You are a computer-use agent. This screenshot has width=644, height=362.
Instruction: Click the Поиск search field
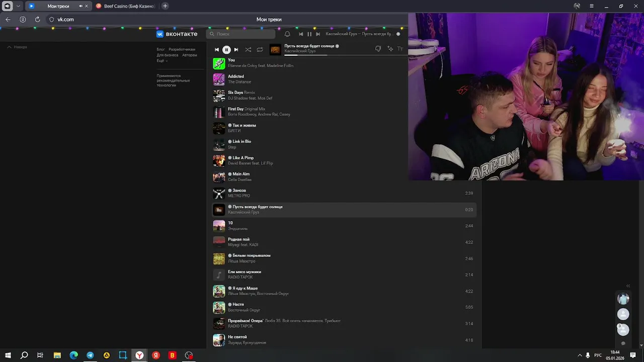[240, 34]
